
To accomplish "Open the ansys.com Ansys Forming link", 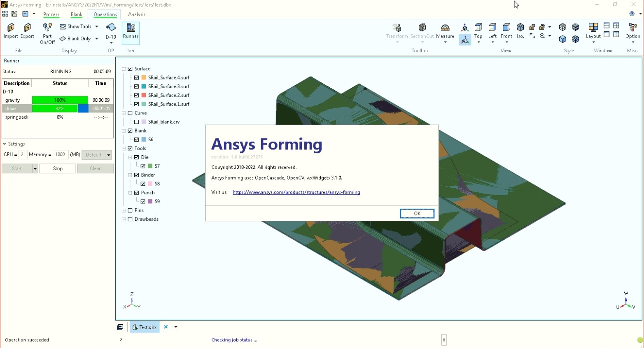I will click(296, 192).
